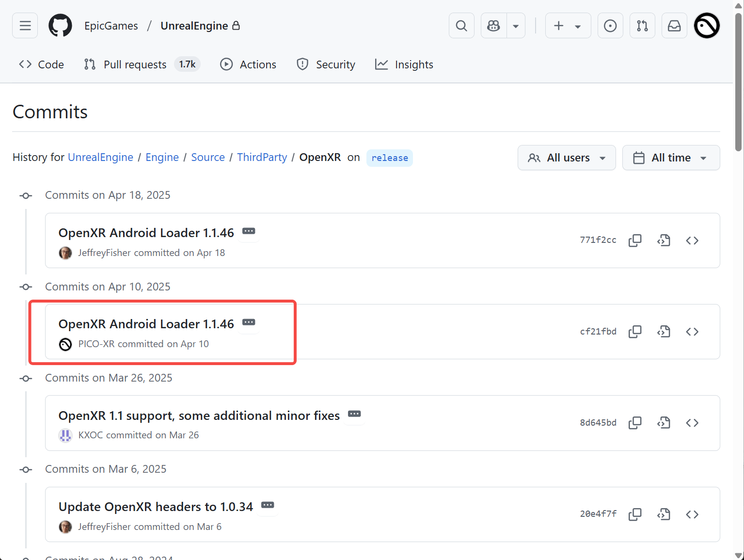View file changes at commit 8d645bd

(x=664, y=423)
